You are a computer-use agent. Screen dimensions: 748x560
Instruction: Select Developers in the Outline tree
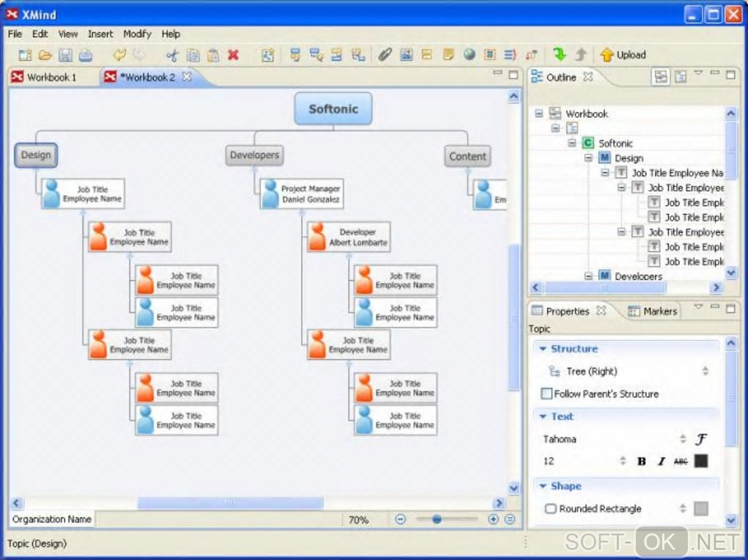(x=638, y=276)
